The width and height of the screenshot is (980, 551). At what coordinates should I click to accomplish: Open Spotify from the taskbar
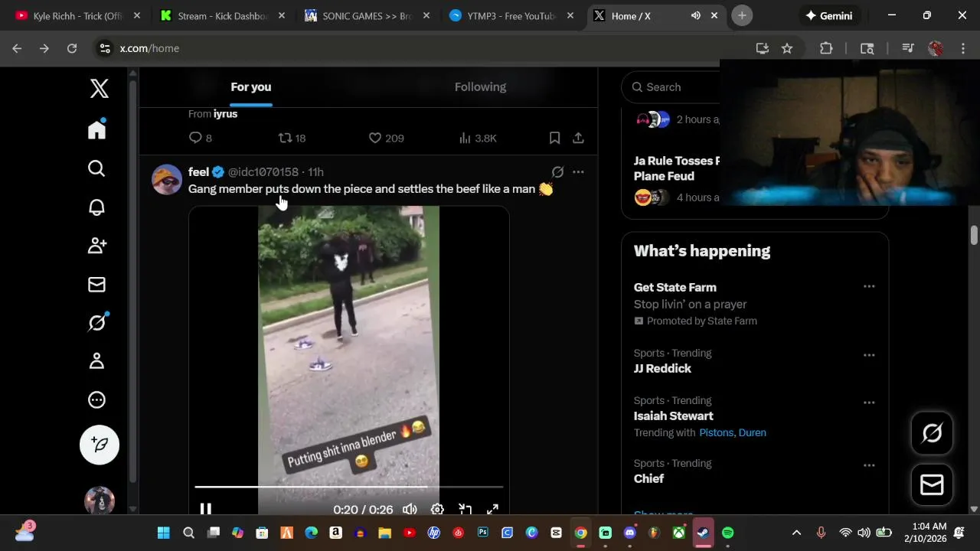coord(728,533)
